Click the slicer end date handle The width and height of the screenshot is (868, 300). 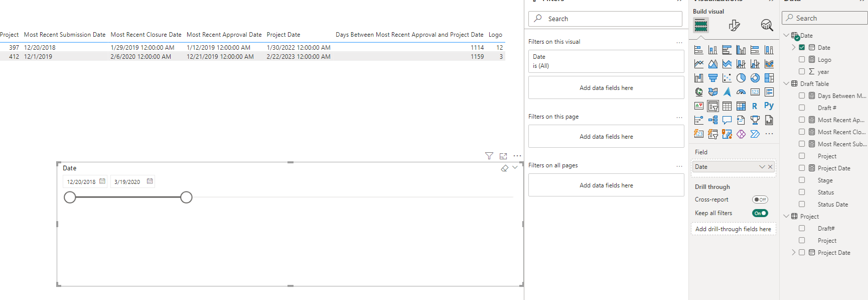pos(186,197)
